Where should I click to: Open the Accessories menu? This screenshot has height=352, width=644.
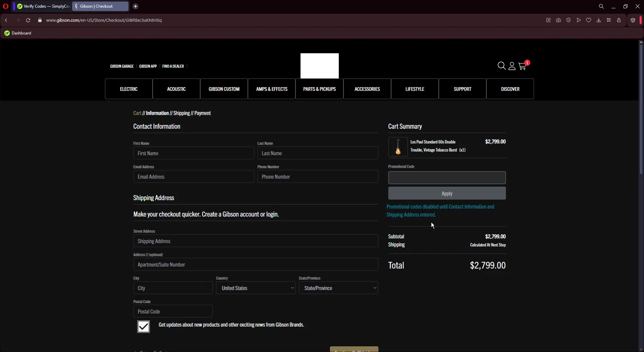(367, 89)
